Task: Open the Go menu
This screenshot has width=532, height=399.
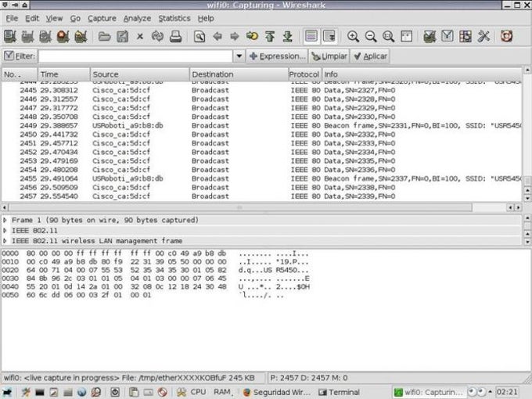Action: (75, 18)
